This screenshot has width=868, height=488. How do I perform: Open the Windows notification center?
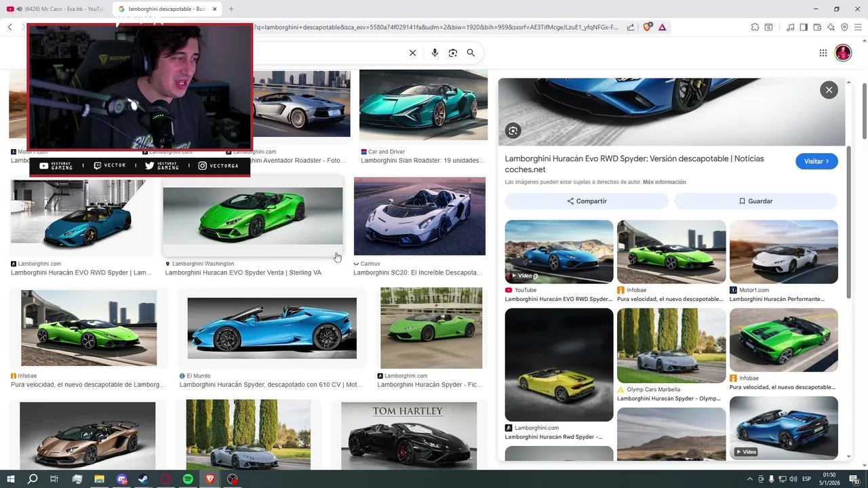pos(854,479)
